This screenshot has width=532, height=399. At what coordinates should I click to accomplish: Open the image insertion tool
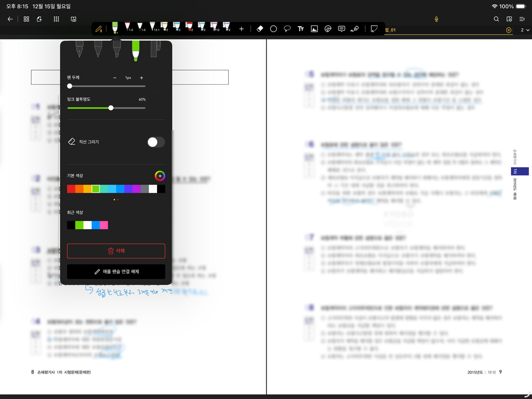(x=314, y=29)
